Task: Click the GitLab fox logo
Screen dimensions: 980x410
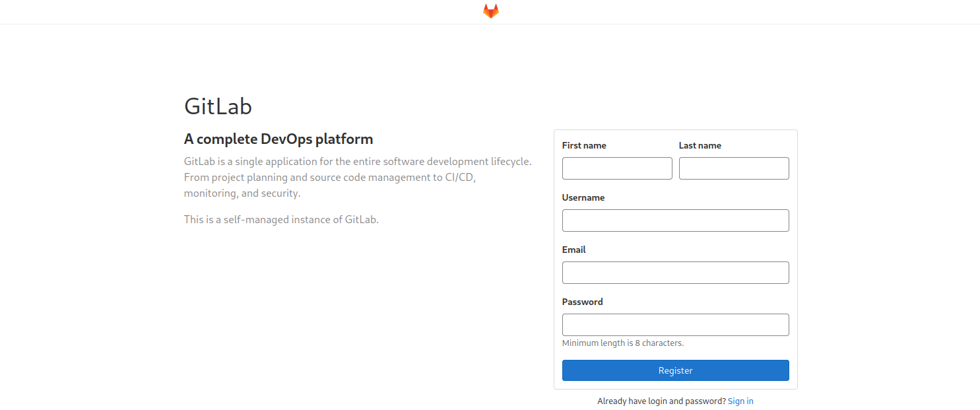Action: tap(490, 11)
